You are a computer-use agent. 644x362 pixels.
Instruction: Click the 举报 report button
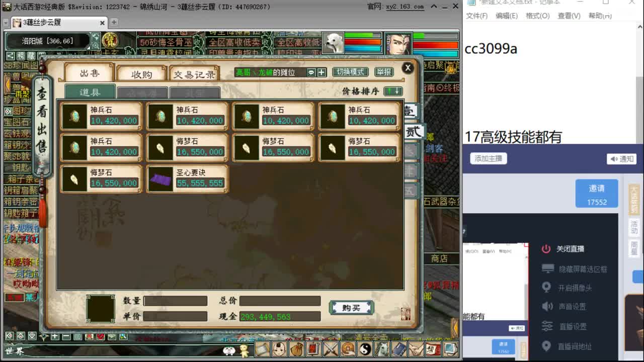click(x=383, y=72)
